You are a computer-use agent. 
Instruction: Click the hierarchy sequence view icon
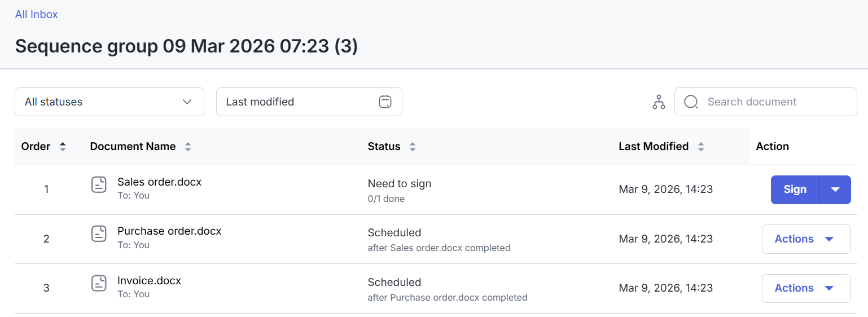659,102
